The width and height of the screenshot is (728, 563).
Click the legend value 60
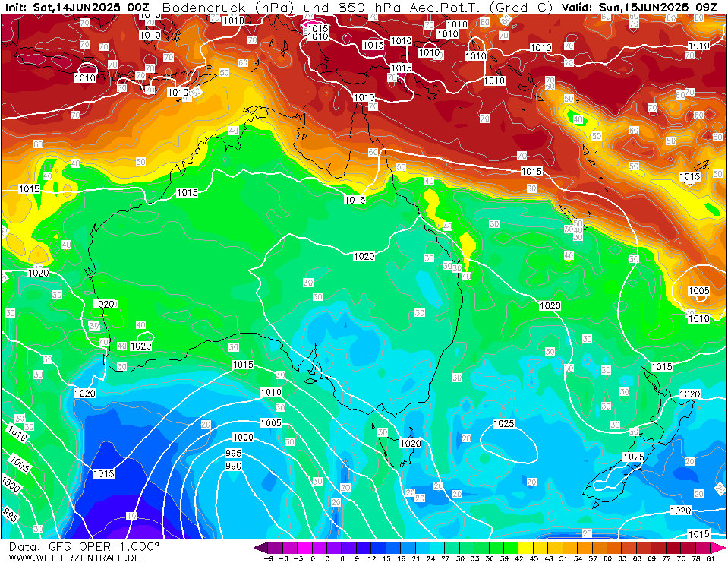pyautogui.click(x=607, y=558)
